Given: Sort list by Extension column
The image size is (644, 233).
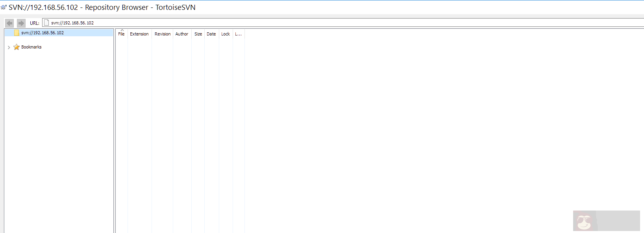Looking at the screenshot, I should [x=139, y=34].
